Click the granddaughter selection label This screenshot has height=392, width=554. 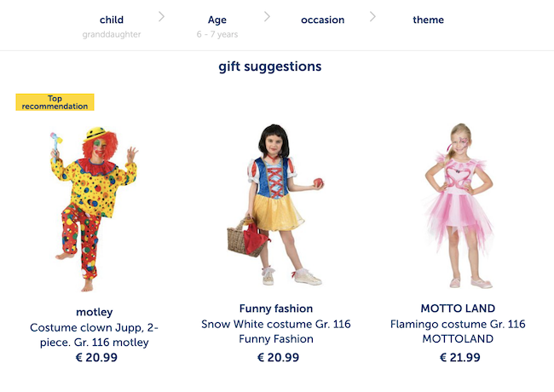[x=112, y=35]
